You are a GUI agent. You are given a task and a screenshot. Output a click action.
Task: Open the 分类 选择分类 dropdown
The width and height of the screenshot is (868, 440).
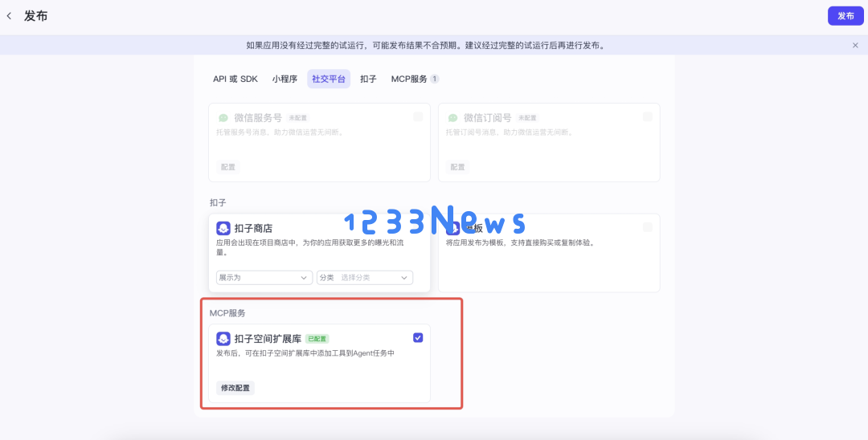pyautogui.click(x=365, y=278)
